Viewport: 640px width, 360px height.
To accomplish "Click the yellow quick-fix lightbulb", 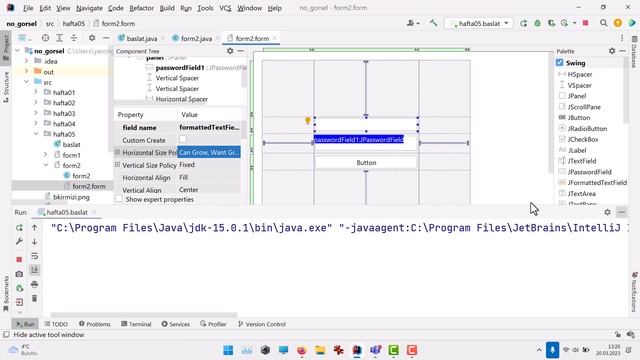I will [308, 120].
